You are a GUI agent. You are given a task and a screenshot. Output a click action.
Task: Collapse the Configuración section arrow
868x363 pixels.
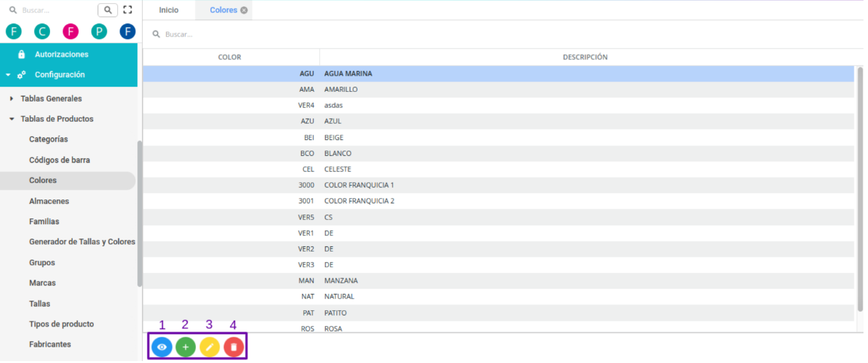point(8,75)
